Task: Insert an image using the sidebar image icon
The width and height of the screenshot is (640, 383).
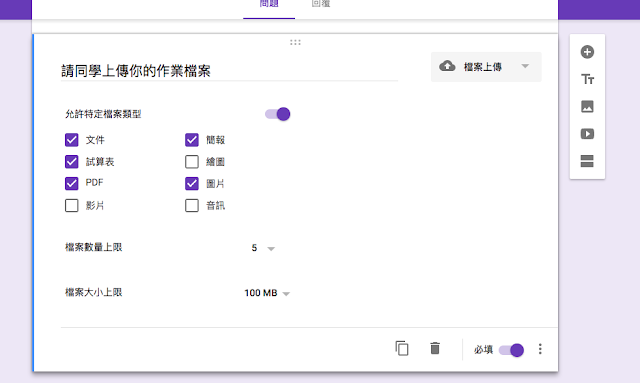Action: coord(587,107)
